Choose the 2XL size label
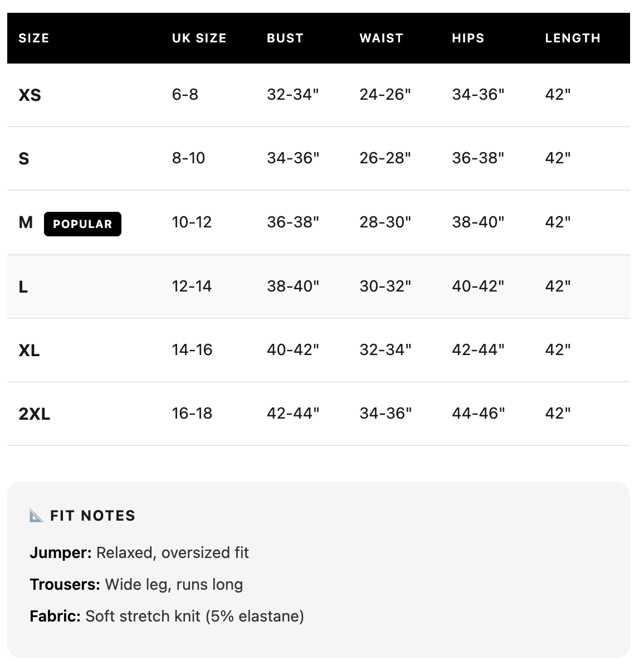Screen dimensions: 644x660 click(x=34, y=414)
